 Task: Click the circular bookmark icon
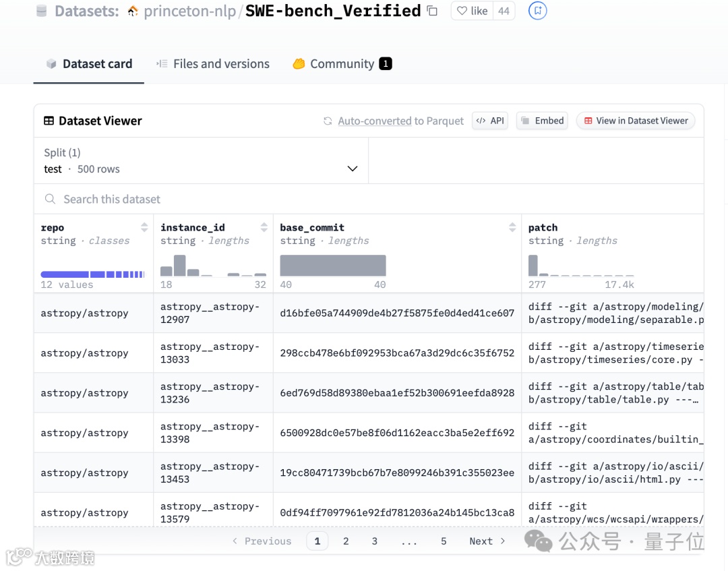pos(537,11)
